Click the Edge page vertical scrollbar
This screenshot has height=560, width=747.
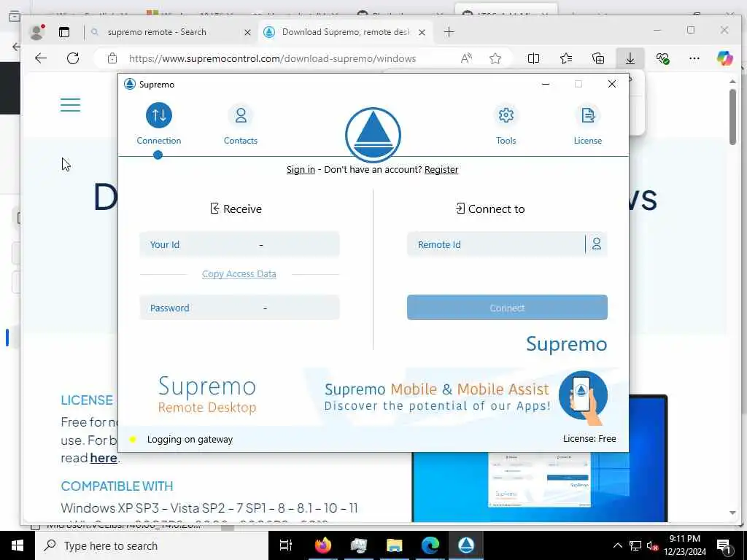point(732,117)
